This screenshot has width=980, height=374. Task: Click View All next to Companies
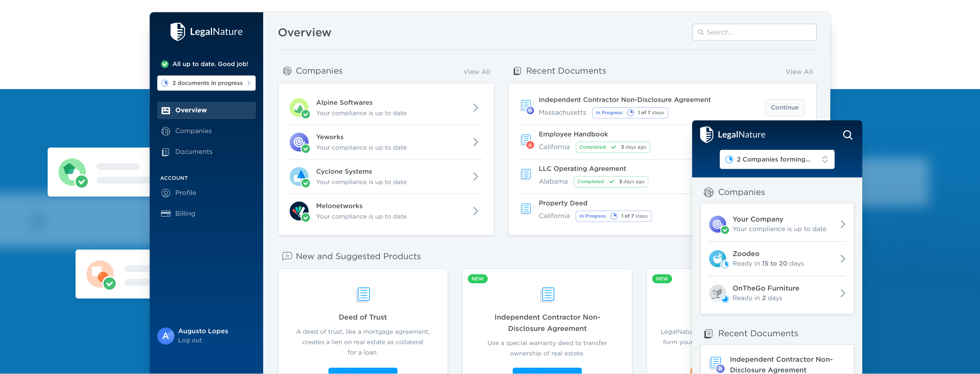(x=476, y=72)
